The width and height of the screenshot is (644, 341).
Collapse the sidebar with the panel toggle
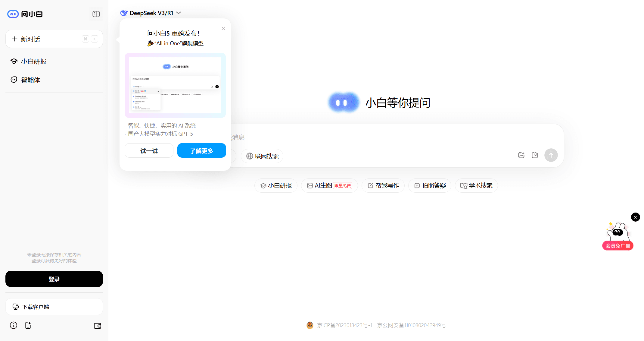pyautogui.click(x=96, y=14)
